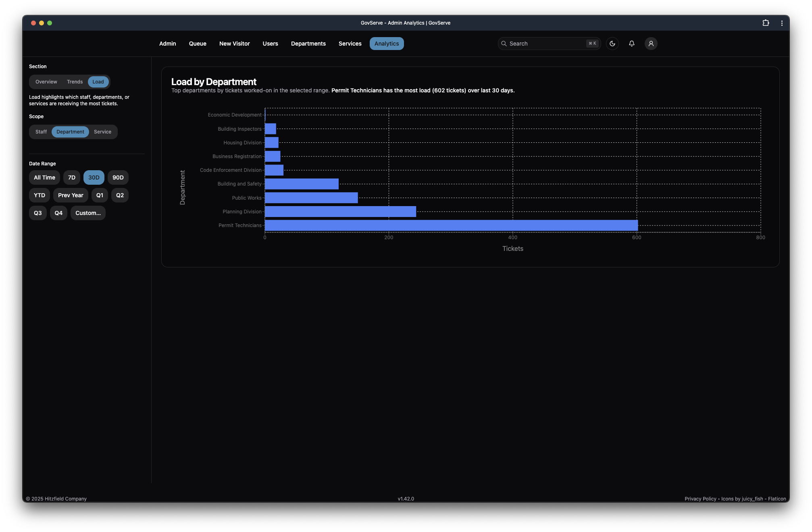The image size is (812, 532).
Task: Click the Planning Division bar
Action: coord(339,211)
